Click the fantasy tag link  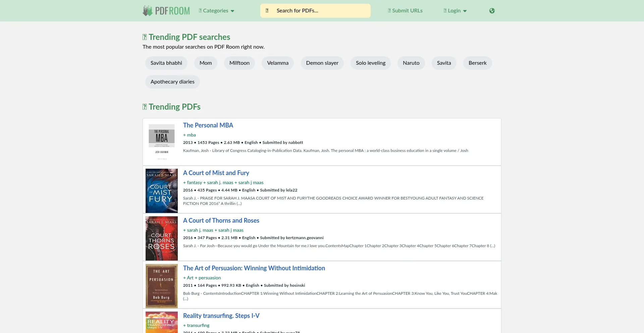click(194, 183)
